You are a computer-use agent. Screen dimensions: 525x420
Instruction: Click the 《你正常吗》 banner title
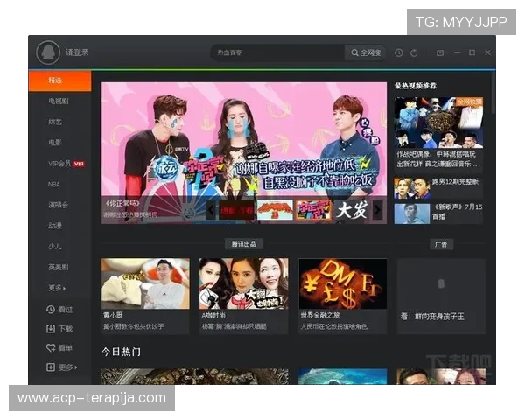click(x=122, y=203)
